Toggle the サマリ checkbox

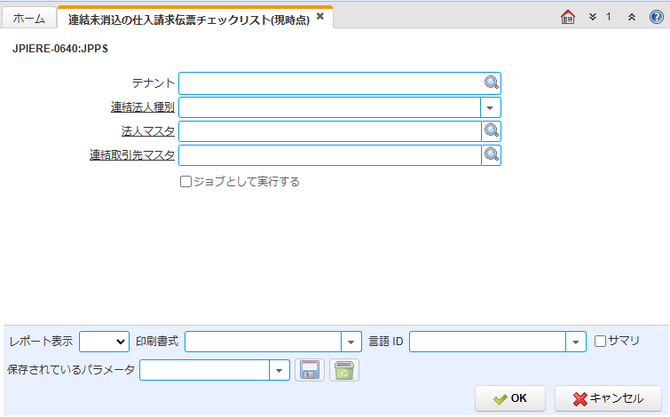click(x=600, y=341)
